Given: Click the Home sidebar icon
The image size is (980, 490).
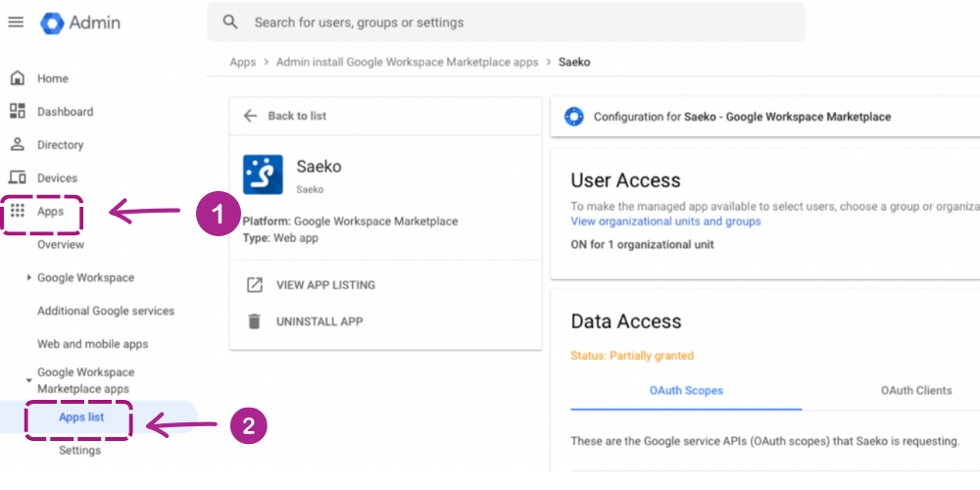Looking at the screenshot, I should (18, 78).
